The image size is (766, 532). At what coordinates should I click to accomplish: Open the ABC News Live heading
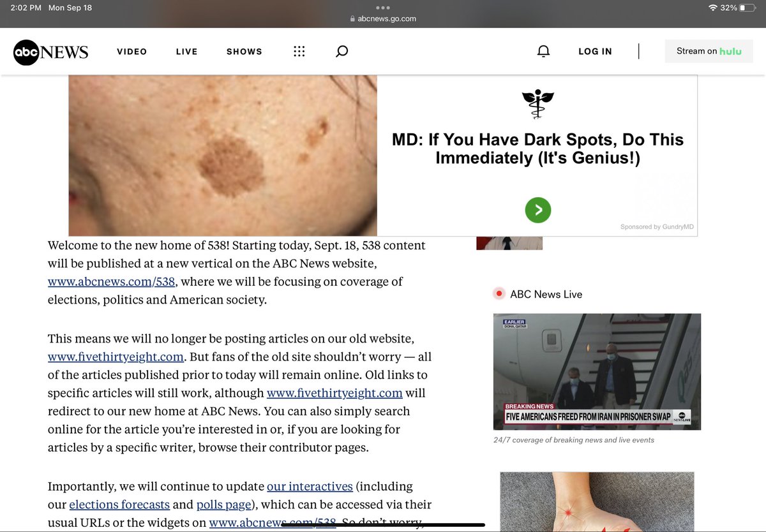pos(546,294)
